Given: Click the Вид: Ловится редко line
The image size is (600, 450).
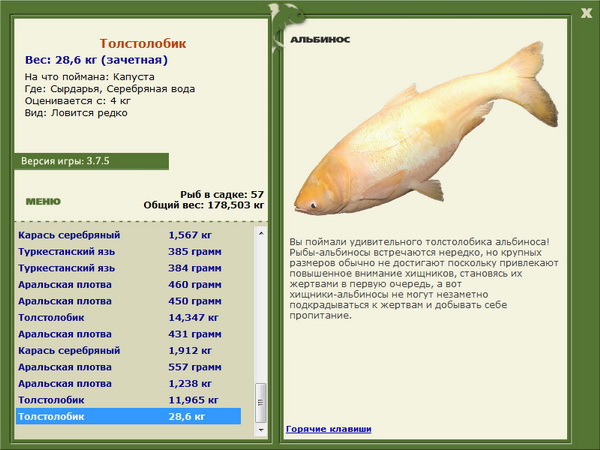Looking at the screenshot, I should (76, 113).
